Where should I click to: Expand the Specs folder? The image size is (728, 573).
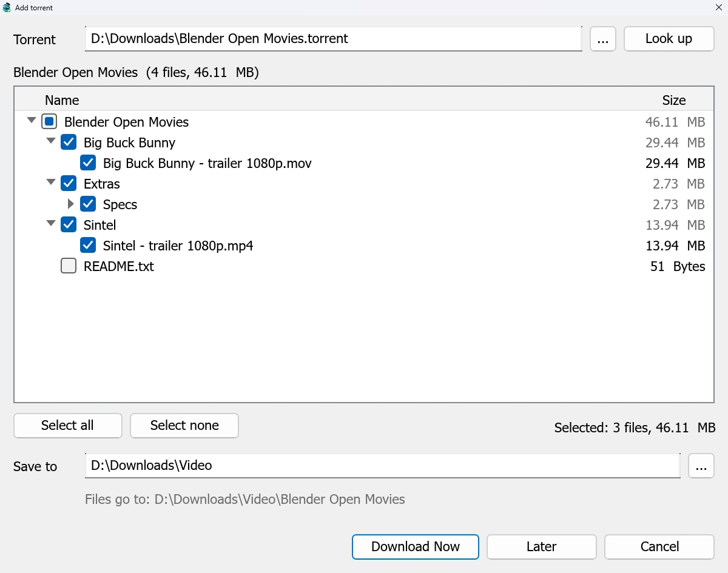(x=70, y=204)
